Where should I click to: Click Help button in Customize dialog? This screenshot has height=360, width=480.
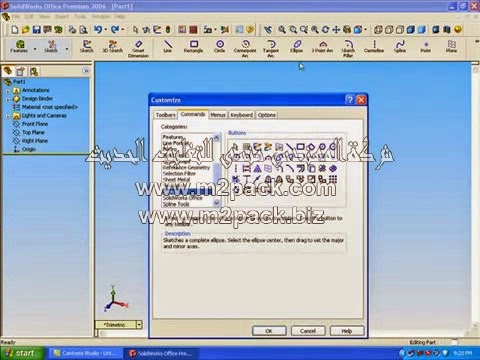[347, 331]
